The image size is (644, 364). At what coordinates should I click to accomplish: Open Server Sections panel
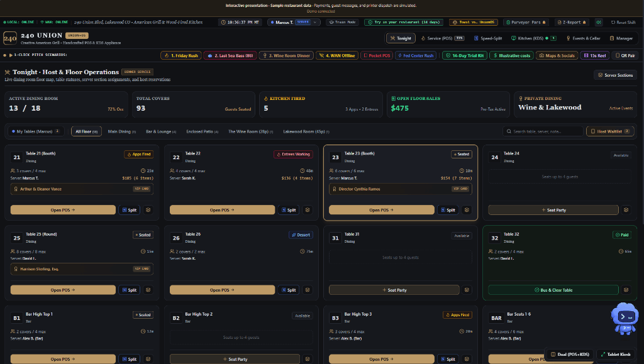615,75
